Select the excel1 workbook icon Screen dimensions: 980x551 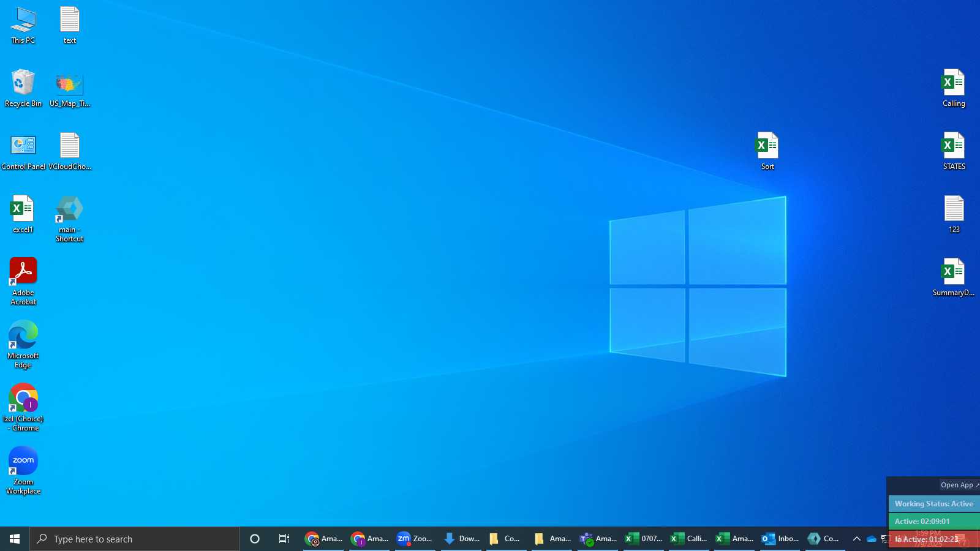click(23, 215)
